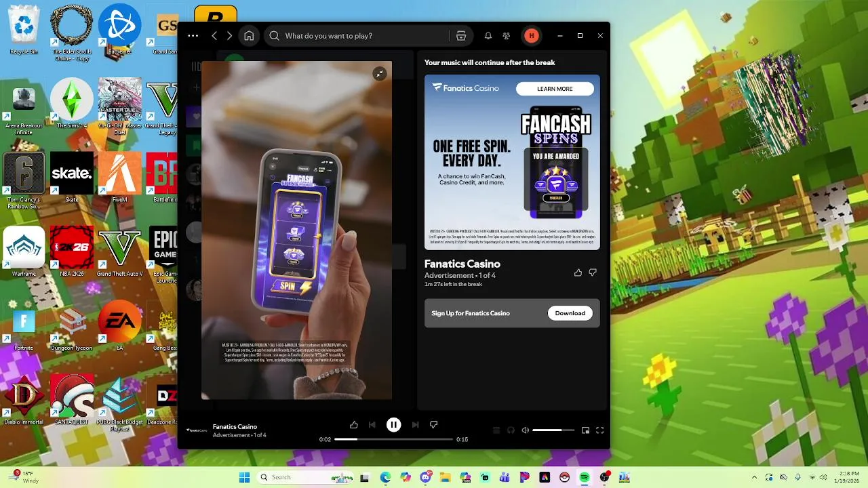Open the Spotify Home button

coord(249,36)
